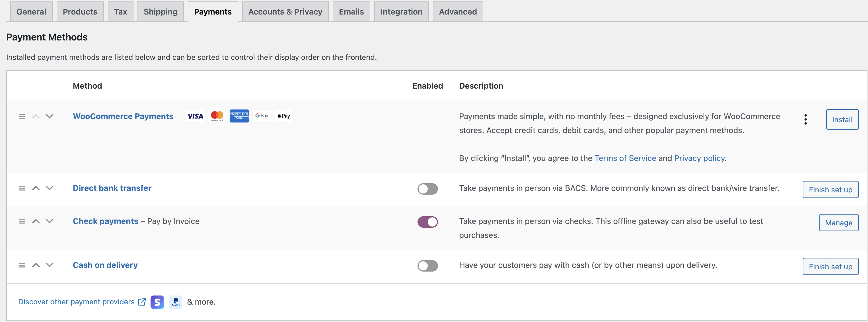Go to the Accounts & Privacy tab
The height and width of the screenshot is (322, 868).
(x=285, y=12)
